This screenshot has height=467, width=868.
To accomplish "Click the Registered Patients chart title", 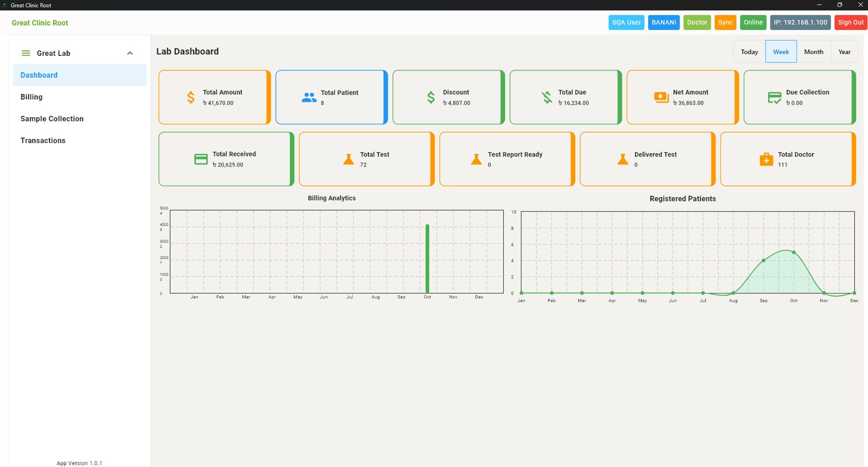I will [x=683, y=199].
